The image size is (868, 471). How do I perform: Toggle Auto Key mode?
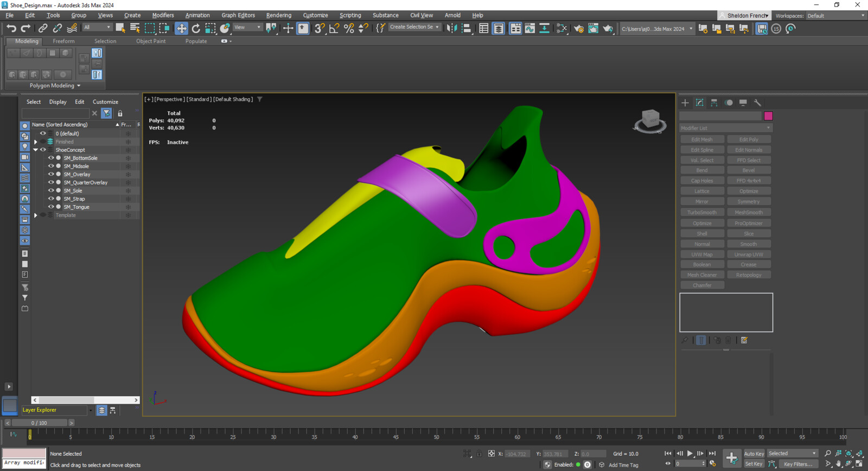[754, 454]
